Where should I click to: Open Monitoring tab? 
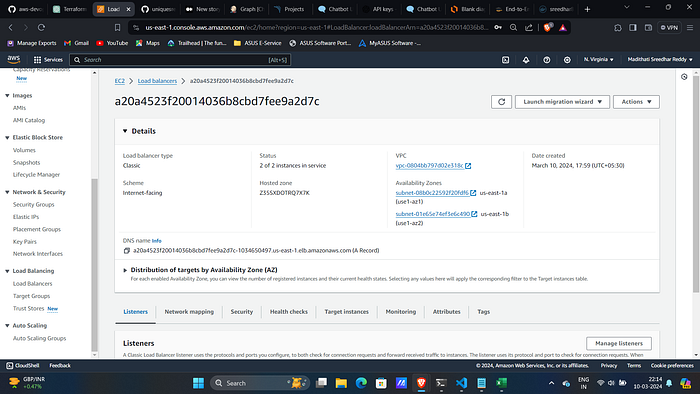click(x=400, y=312)
